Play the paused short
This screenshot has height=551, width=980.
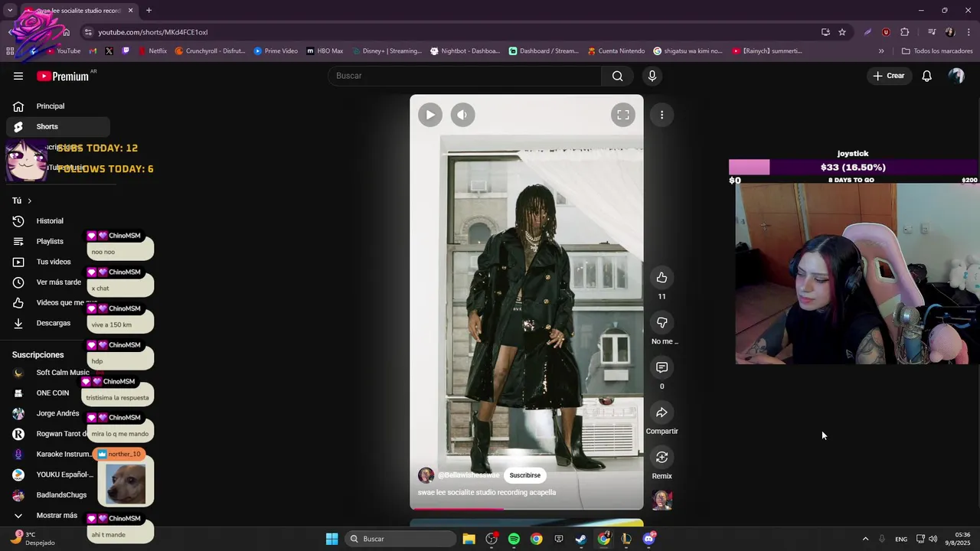coord(430,115)
